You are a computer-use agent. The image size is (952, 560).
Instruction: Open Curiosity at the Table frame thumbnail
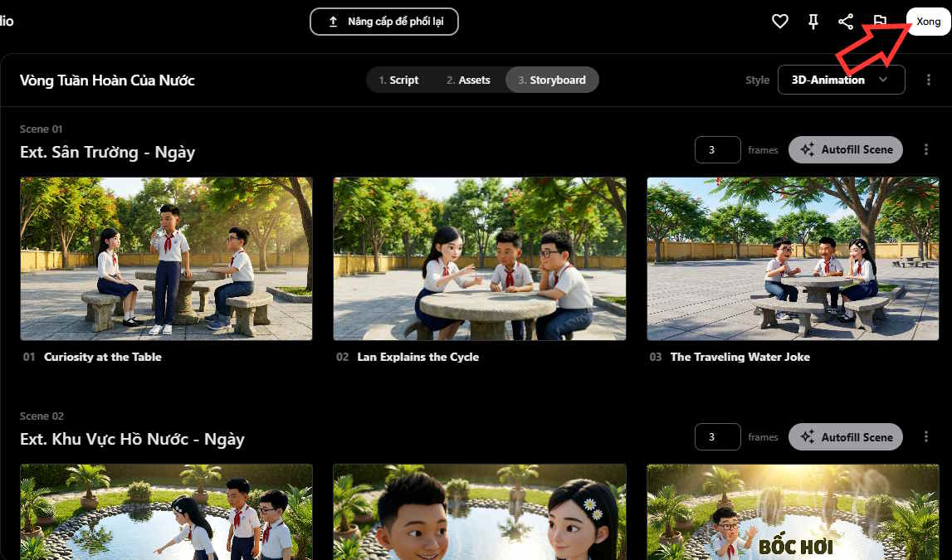point(166,259)
